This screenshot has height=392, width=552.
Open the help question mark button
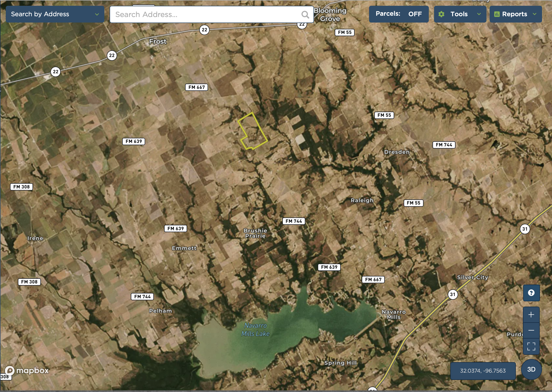pos(531,293)
